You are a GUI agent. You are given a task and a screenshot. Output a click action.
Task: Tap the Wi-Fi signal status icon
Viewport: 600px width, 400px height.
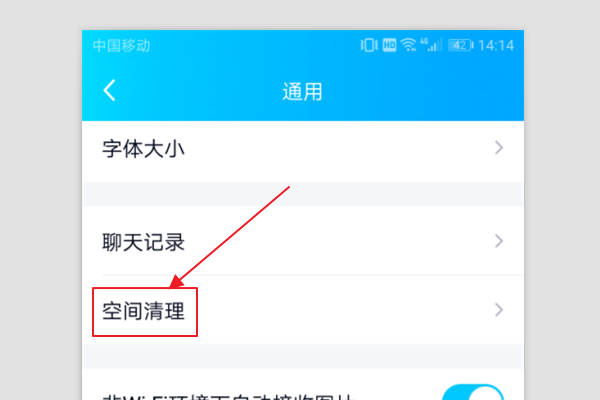(x=409, y=45)
